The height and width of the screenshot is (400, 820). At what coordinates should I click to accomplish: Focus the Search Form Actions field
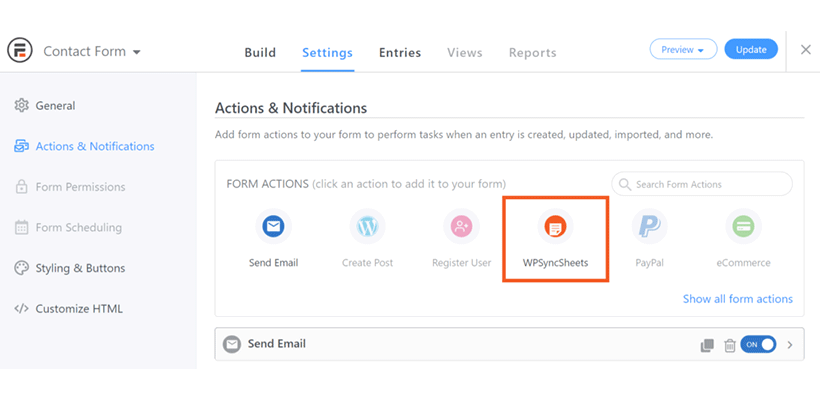pos(702,184)
